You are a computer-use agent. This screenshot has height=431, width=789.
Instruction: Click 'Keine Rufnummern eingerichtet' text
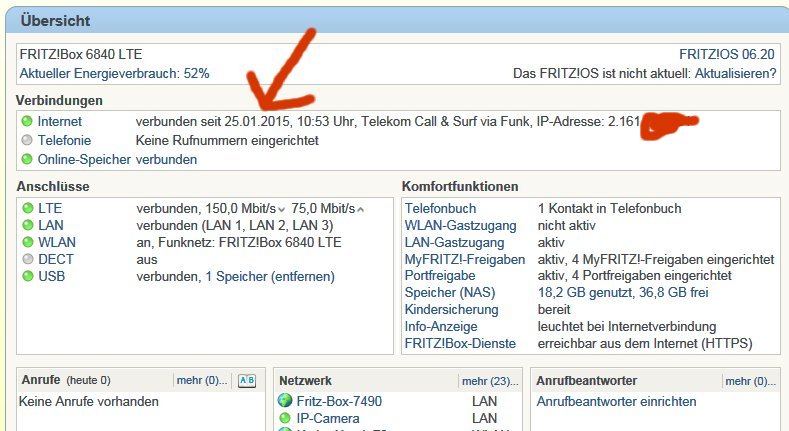point(227,140)
